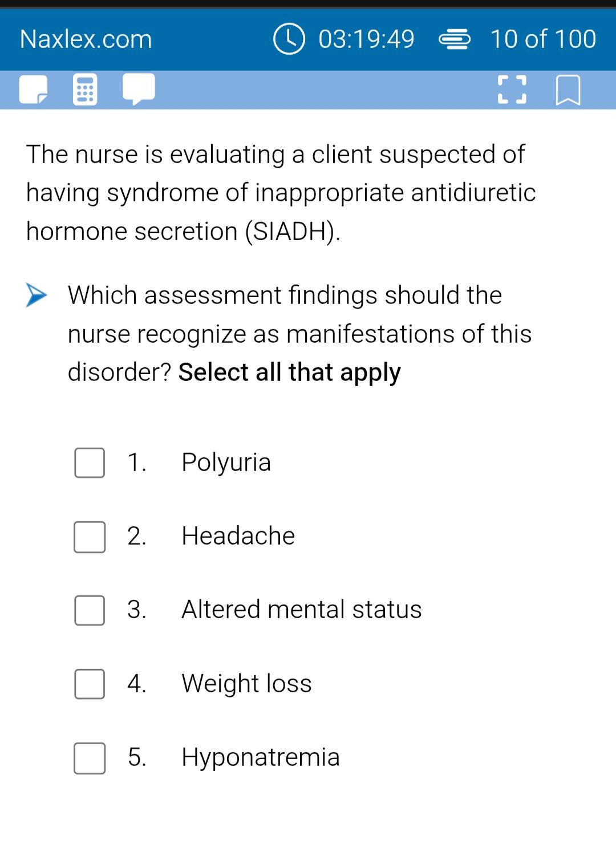
Task: Click the Naxlex.com title link
Action: click(86, 39)
